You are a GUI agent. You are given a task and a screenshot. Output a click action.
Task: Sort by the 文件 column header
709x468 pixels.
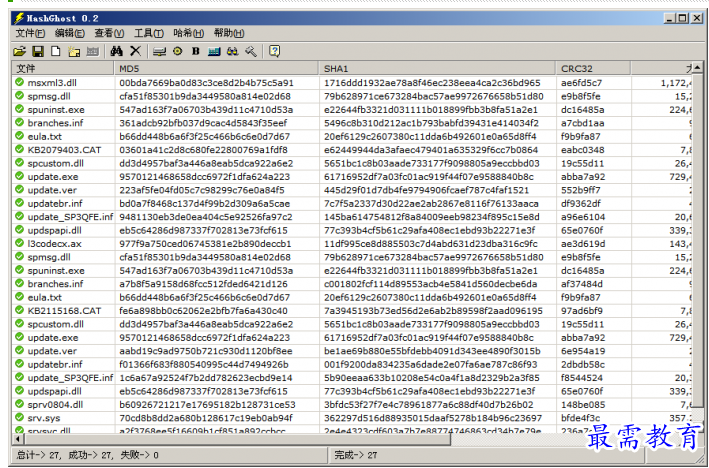[63, 68]
